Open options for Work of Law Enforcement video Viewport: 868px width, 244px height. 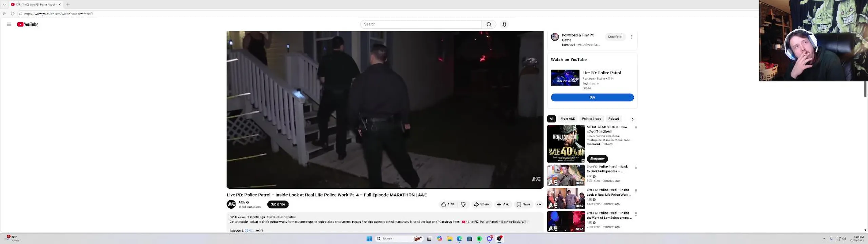tap(636, 214)
